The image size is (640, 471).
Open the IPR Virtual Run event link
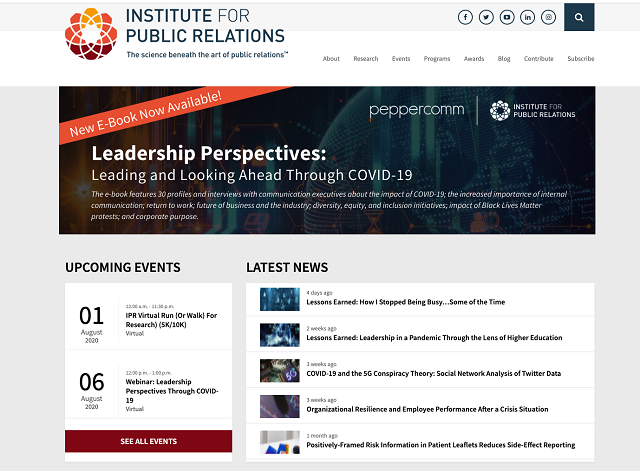click(171, 320)
